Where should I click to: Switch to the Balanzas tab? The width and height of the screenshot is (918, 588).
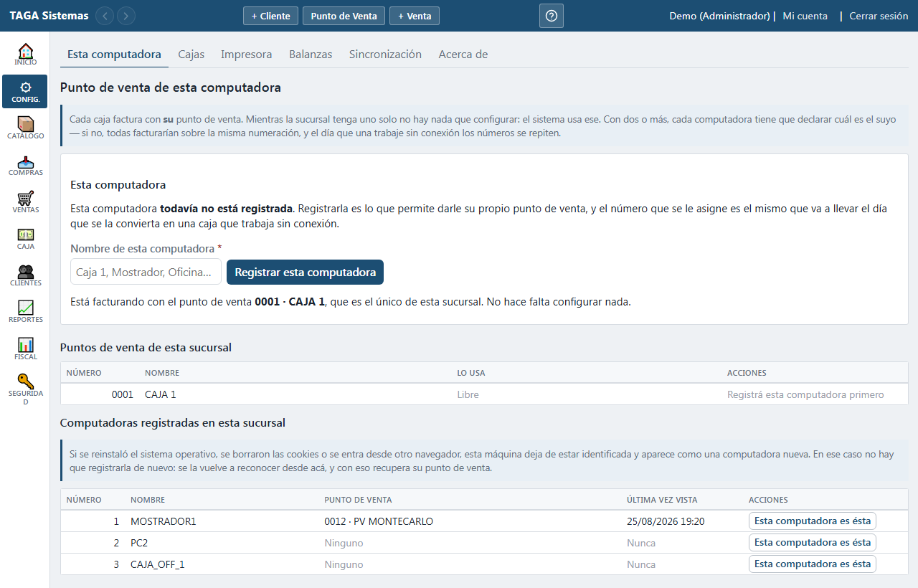click(311, 54)
